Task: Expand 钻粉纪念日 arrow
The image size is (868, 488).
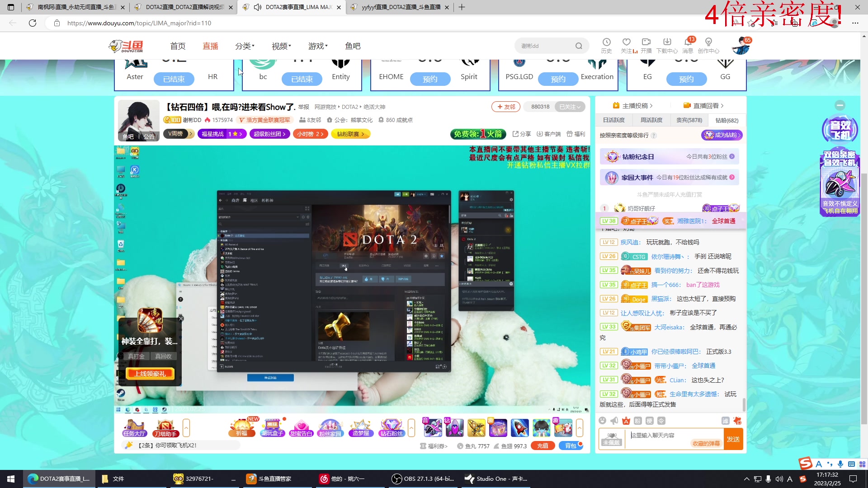Action: [x=732, y=156]
